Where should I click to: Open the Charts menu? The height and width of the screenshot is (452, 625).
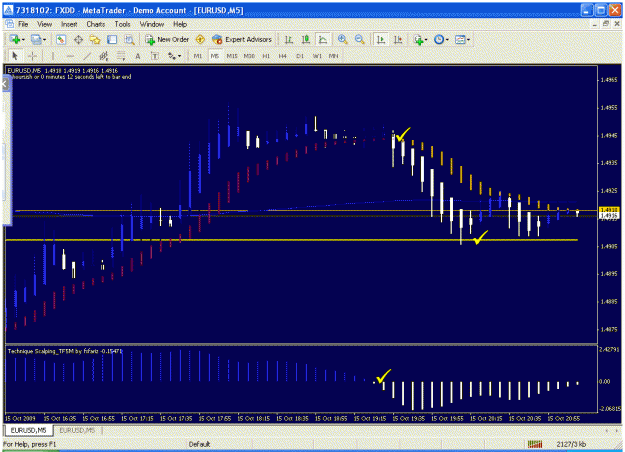96,24
